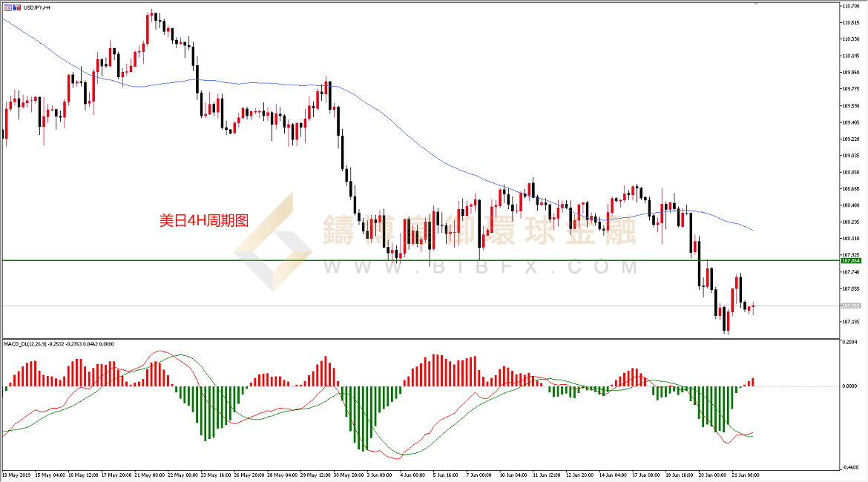
Task: Click the -0.4608 MACD scale bottom label
Action: pyautogui.click(x=850, y=466)
